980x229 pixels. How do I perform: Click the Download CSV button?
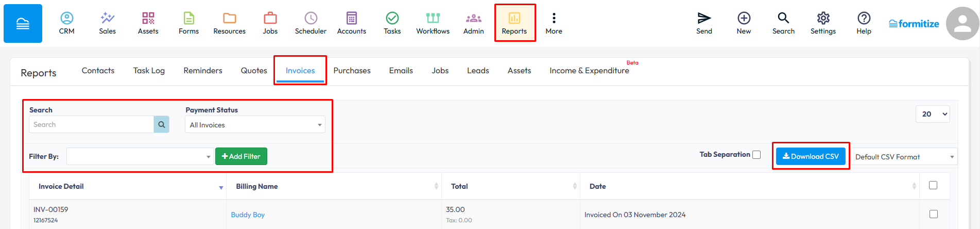click(811, 156)
